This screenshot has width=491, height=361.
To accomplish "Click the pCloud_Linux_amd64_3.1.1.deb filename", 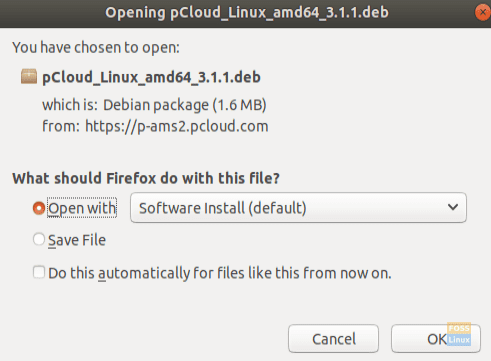I will 151,77.
